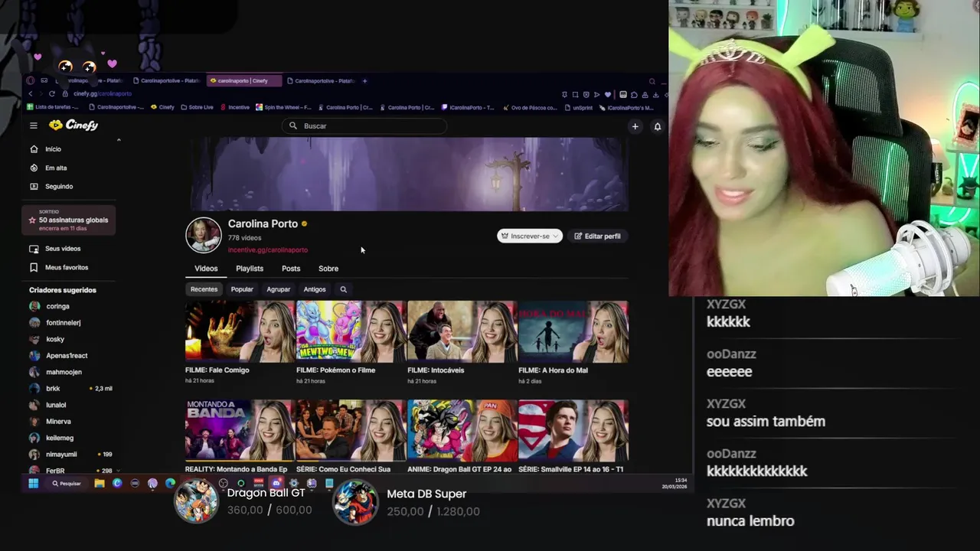Click Carolina Porto profile avatar
Screen dimensions: 980x551
click(204, 235)
